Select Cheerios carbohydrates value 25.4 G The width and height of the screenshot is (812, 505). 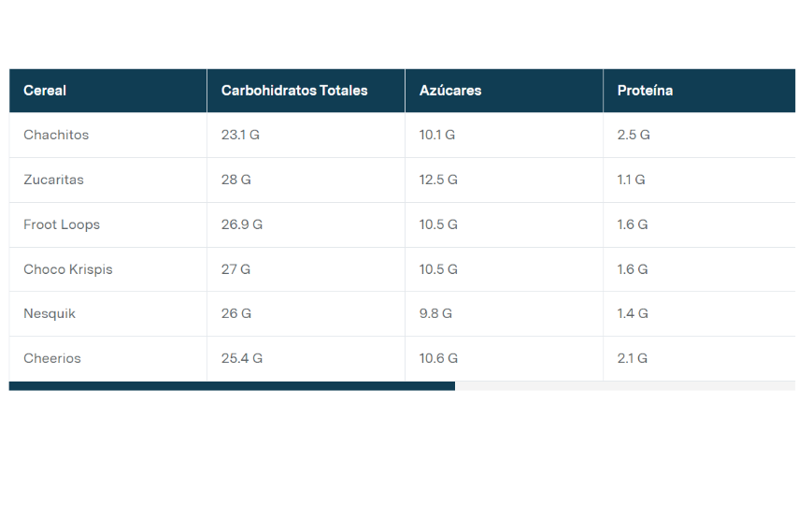(242, 358)
